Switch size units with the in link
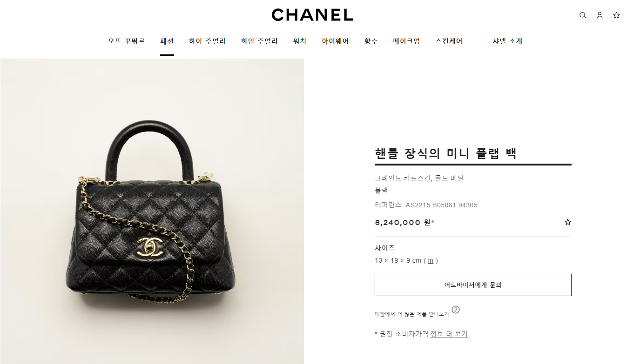The image size is (640, 364). pyautogui.click(x=431, y=261)
